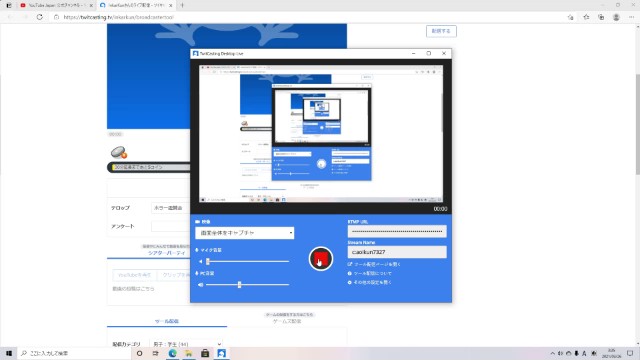
Task: Switch to the YouTube Japan browser tab
Action: tap(56, 5)
